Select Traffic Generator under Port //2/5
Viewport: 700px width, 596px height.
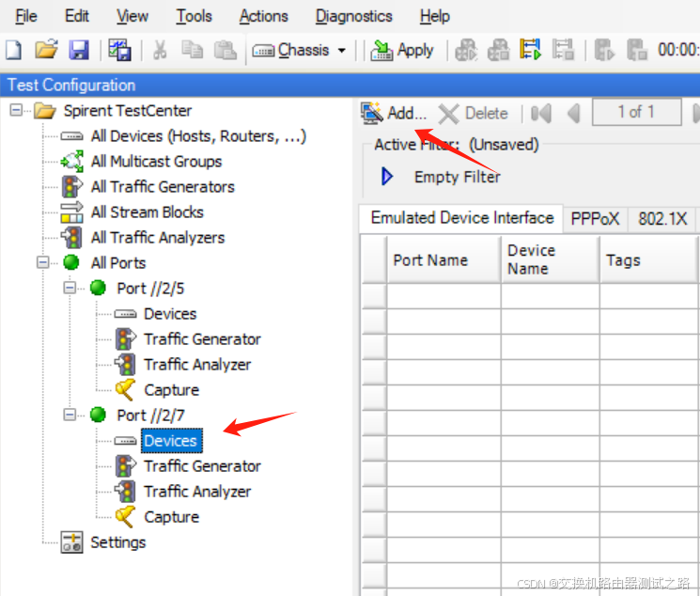(202, 339)
